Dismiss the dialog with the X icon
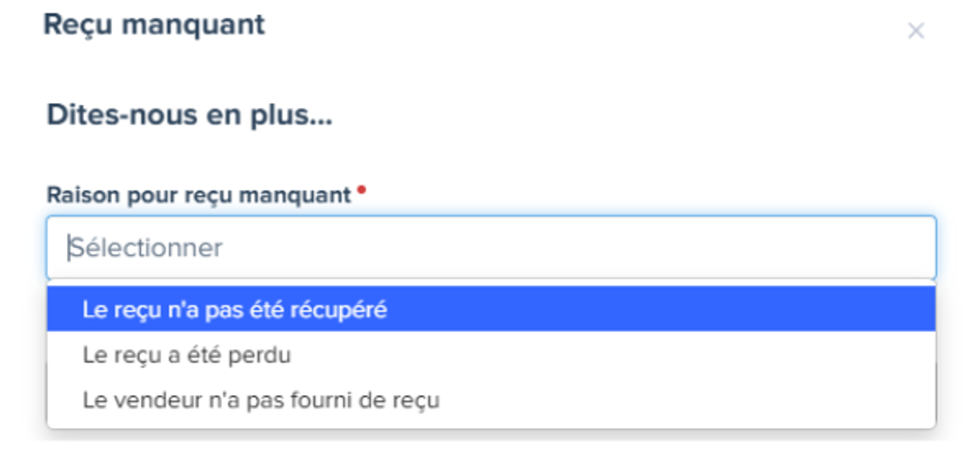 pos(916,32)
